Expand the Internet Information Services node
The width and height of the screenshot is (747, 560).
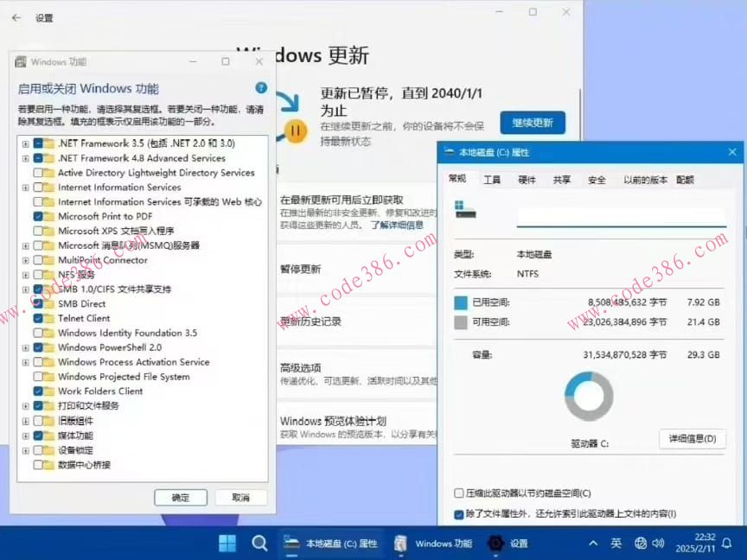26,188
